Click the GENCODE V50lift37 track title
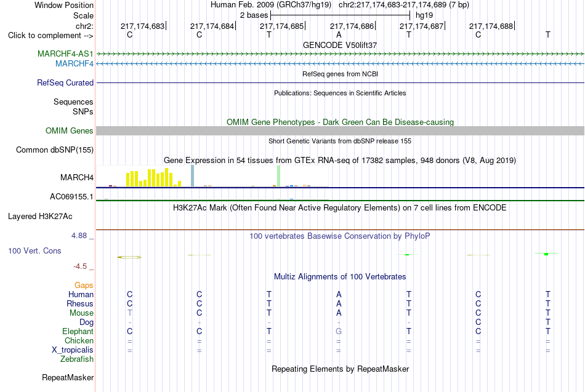This screenshot has height=392, width=585. (x=340, y=45)
